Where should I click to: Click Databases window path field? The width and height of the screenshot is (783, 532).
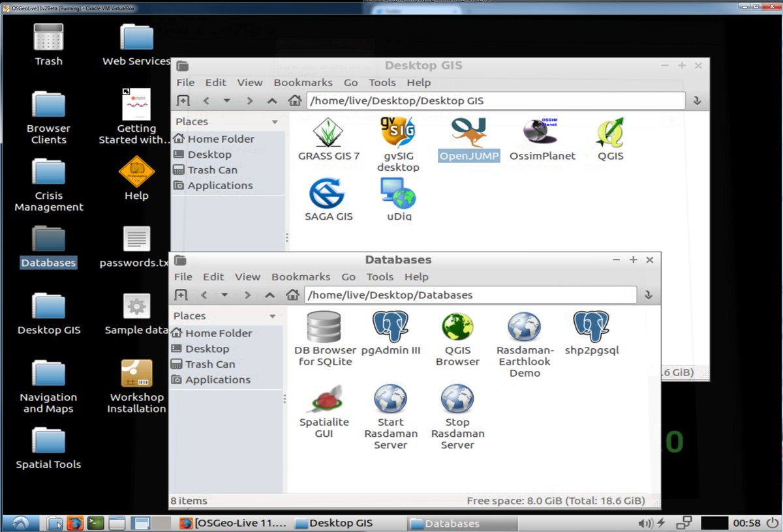point(470,295)
